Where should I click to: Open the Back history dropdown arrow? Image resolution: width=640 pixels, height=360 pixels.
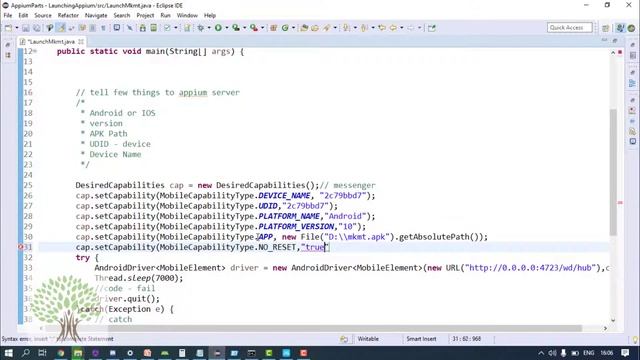pyautogui.click(x=402, y=28)
